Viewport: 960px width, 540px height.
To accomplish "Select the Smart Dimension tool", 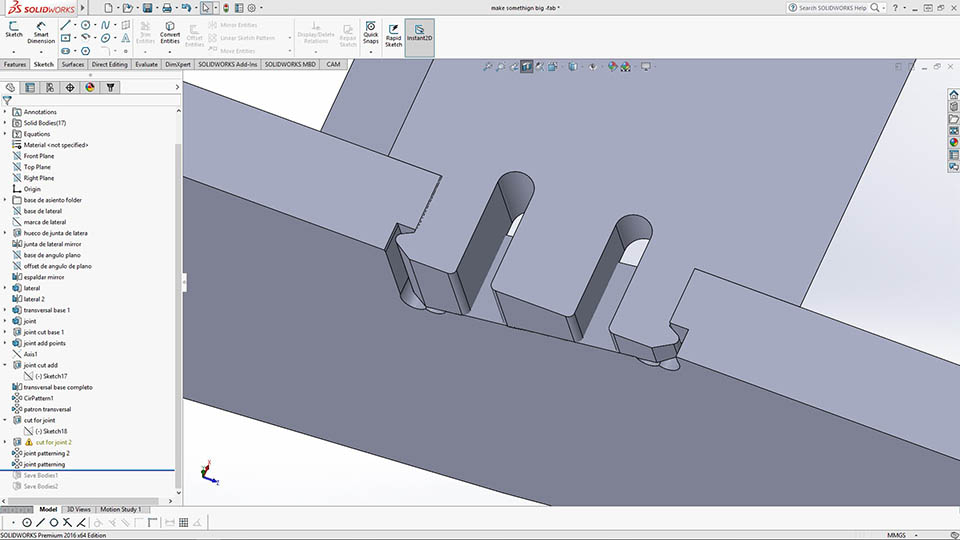I will pos(41,32).
